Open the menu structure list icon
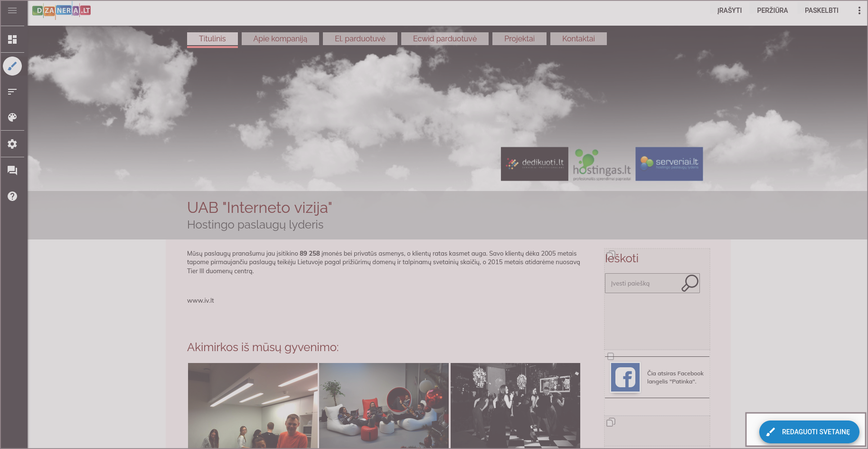The width and height of the screenshot is (868, 449). pos(12,91)
